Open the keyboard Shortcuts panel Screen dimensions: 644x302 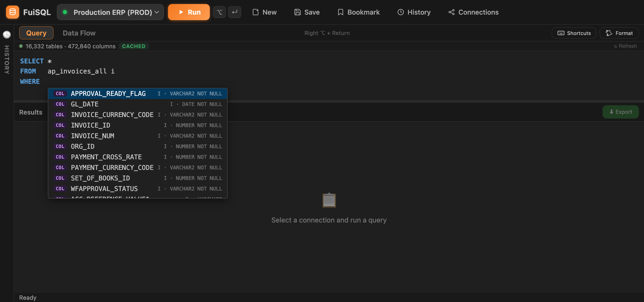pyautogui.click(x=574, y=33)
